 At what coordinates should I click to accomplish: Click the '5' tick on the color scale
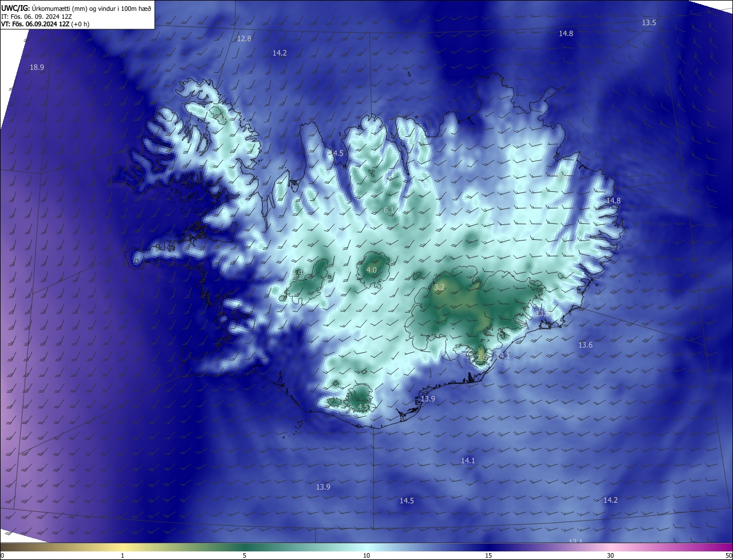(x=245, y=555)
